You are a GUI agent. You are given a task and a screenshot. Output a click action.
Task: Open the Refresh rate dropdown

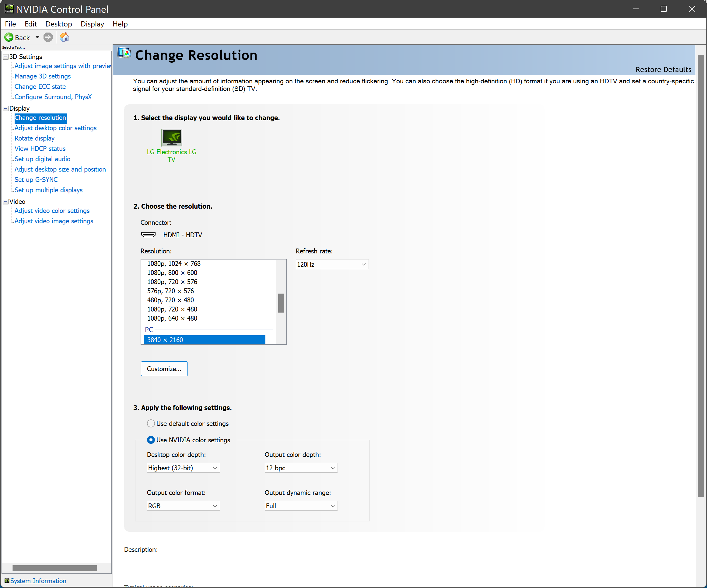click(332, 265)
